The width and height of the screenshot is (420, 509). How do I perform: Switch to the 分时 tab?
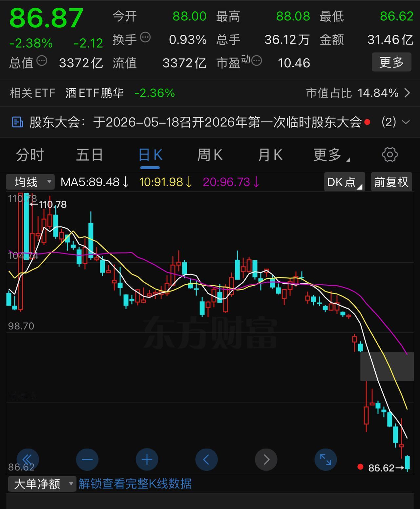point(30,155)
